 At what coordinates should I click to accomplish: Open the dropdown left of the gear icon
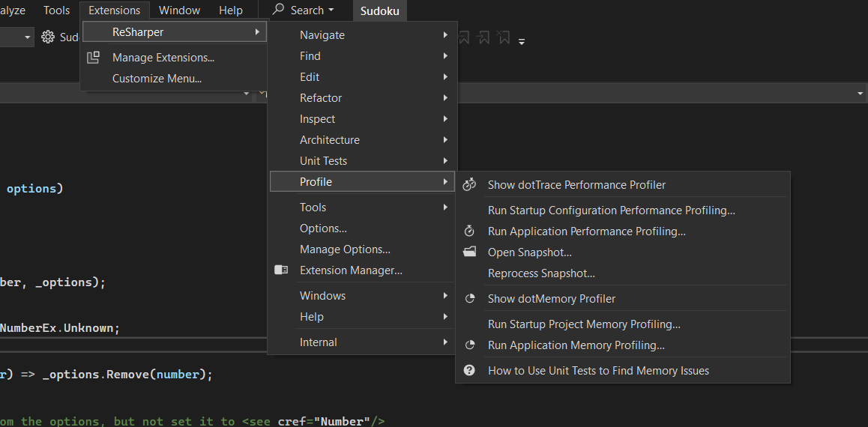click(27, 37)
